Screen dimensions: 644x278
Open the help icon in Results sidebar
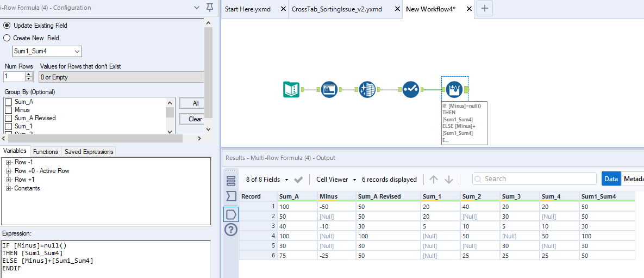point(231,230)
